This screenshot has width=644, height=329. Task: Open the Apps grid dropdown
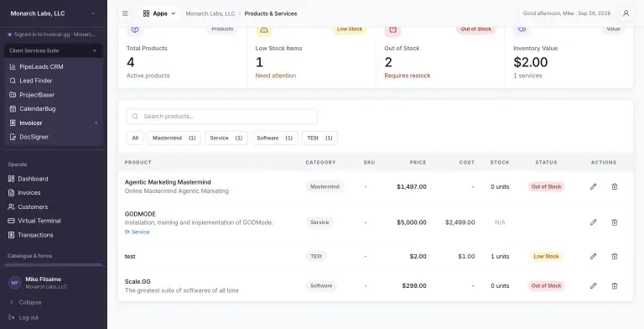159,13
